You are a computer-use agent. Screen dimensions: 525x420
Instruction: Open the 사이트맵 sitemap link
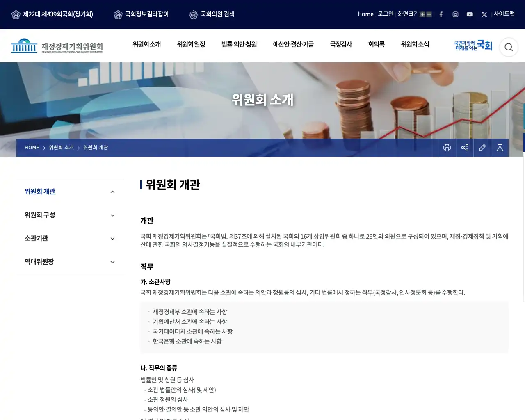[x=504, y=14]
